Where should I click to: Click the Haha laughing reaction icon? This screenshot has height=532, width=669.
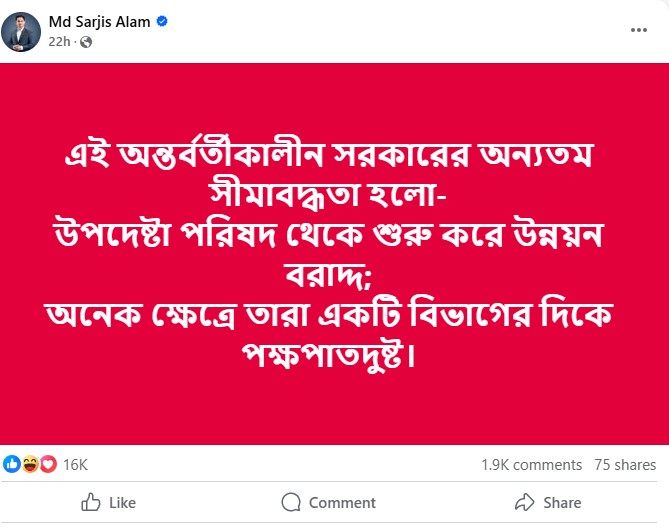point(27,464)
